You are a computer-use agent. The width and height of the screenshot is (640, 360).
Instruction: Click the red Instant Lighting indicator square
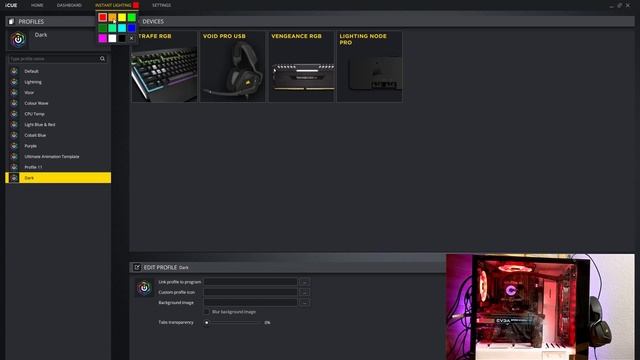tap(136, 5)
